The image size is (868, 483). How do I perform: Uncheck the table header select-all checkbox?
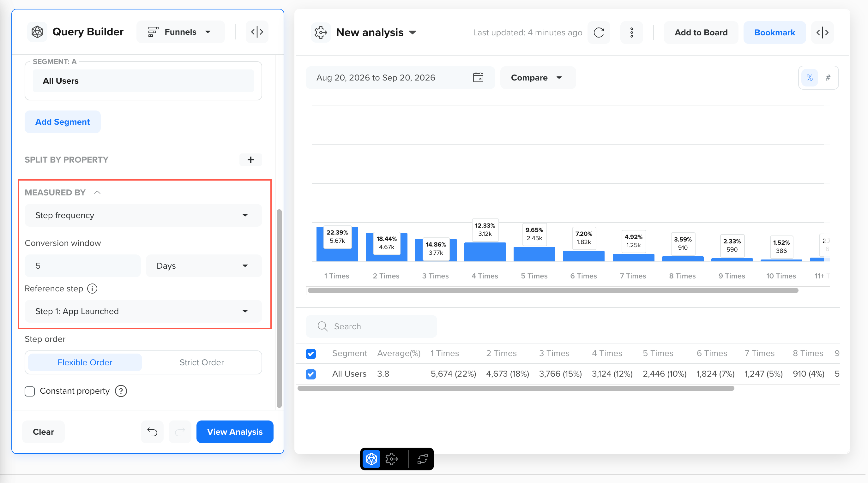[x=311, y=354]
